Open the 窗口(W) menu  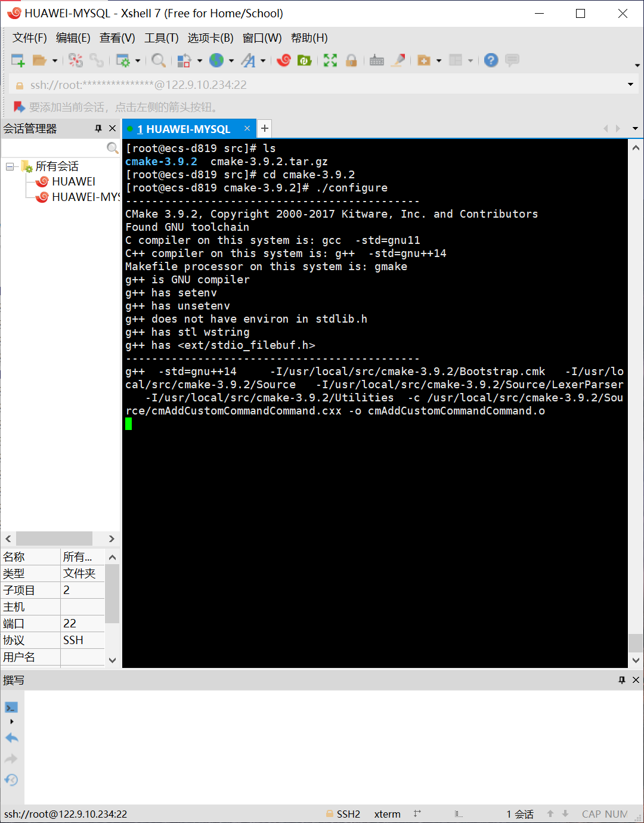click(x=262, y=38)
